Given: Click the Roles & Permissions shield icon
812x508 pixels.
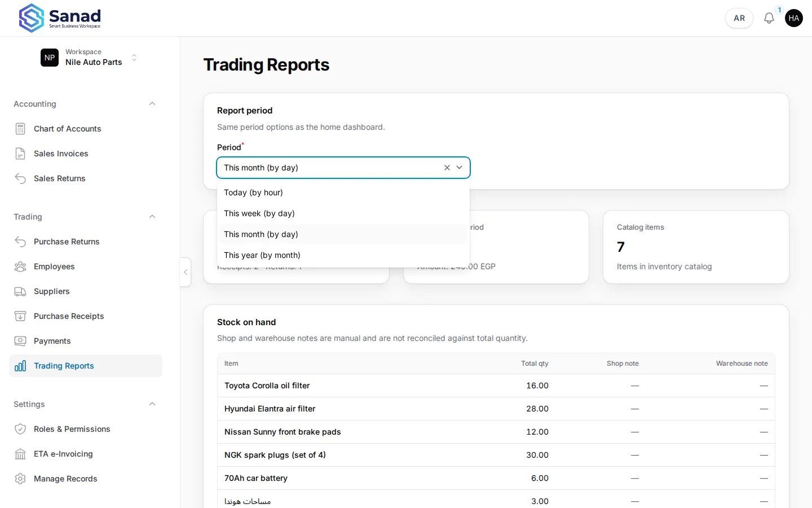Looking at the screenshot, I should 20,429.
